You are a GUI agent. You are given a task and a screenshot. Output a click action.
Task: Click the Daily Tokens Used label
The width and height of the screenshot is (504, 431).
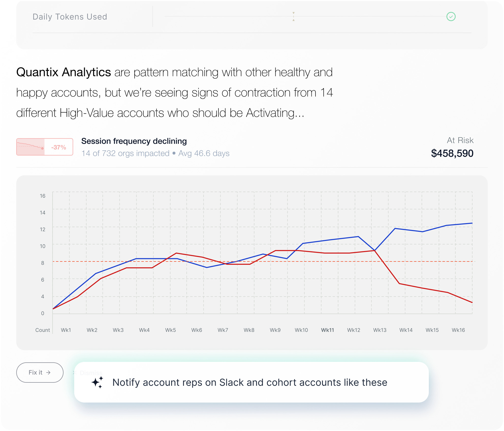[70, 17]
